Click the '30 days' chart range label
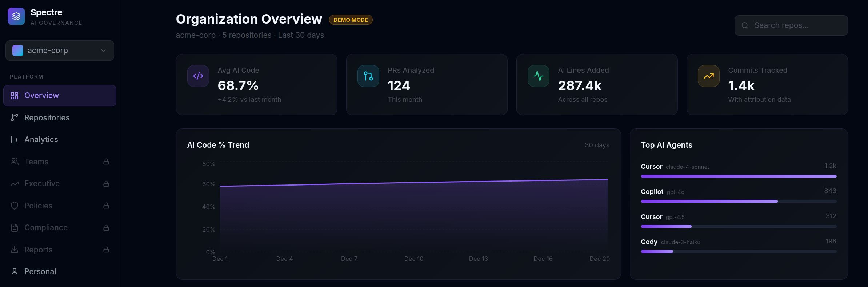Viewport: 868px width, 287px height. coord(597,145)
